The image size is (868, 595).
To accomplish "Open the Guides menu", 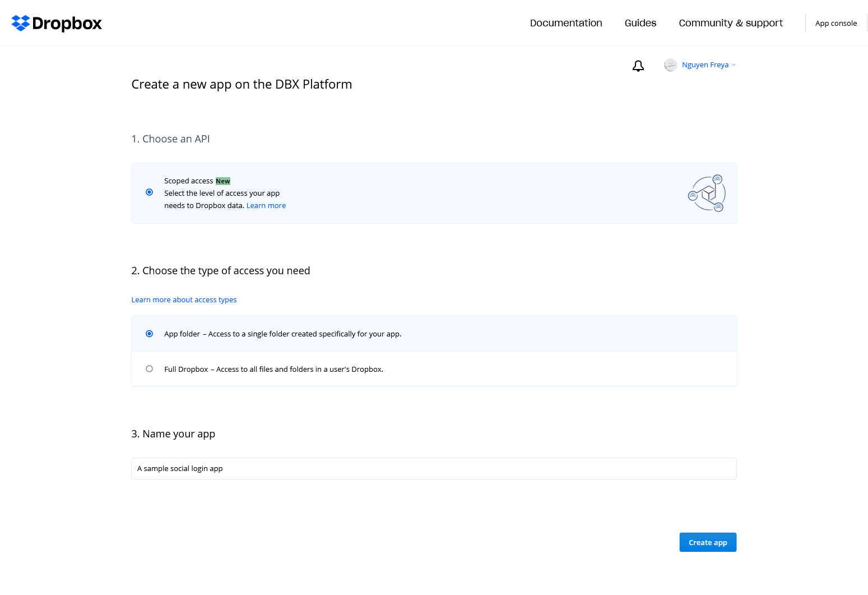I will coord(640,23).
